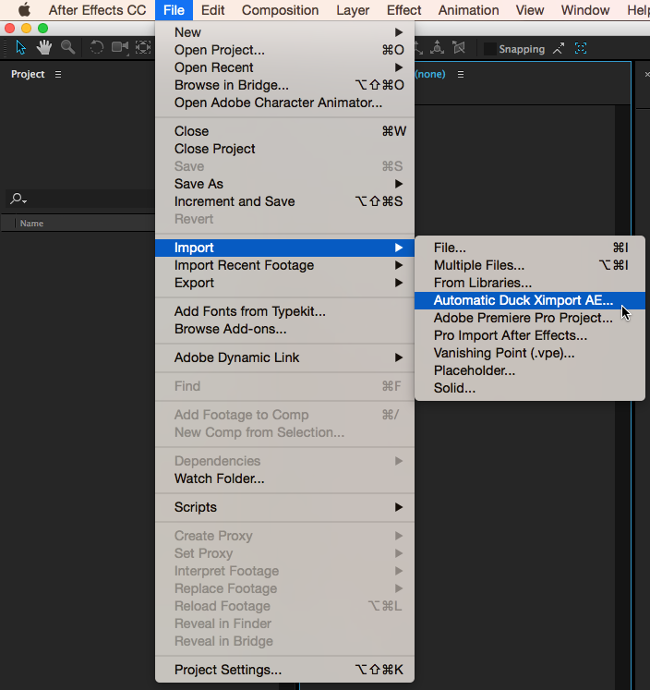The image size is (650, 690).
Task: Select the Hand tool
Action: point(44,48)
